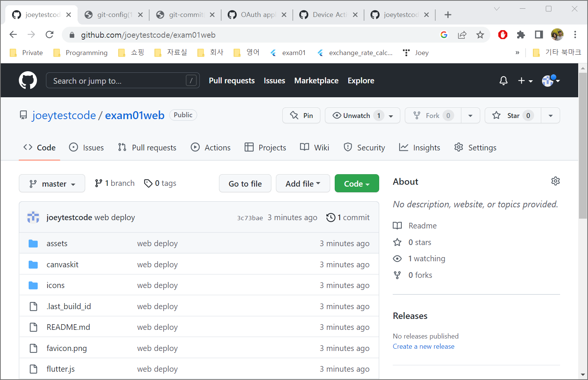Open a new browser tab

pos(448,15)
